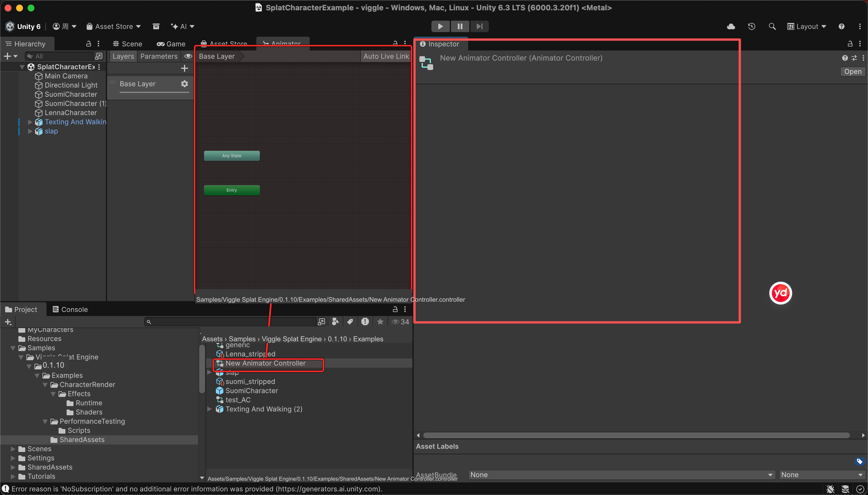Open the Layout dropdown
Image resolution: width=868 pixels, height=495 pixels.
pos(806,26)
